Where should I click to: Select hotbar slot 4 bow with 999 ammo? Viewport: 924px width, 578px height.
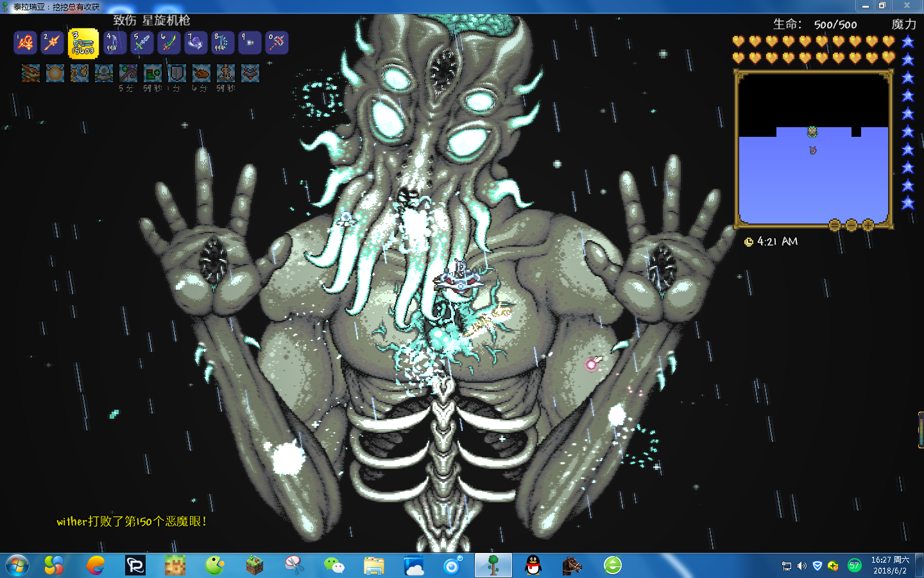pyautogui.click(x=114, y=43)
